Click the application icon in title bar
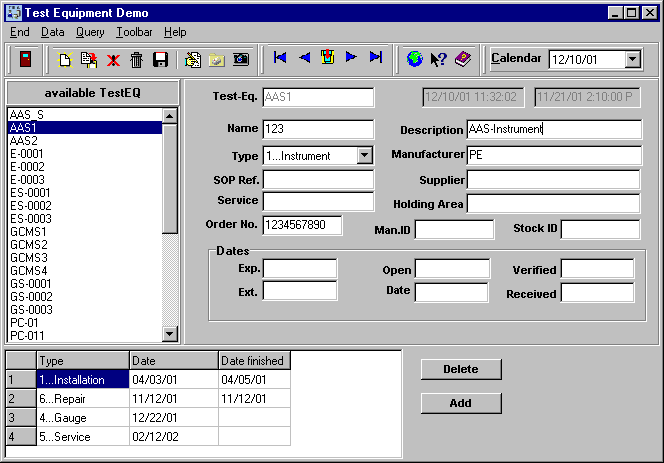This screenshot has height=463, width=664. point(14,13)
